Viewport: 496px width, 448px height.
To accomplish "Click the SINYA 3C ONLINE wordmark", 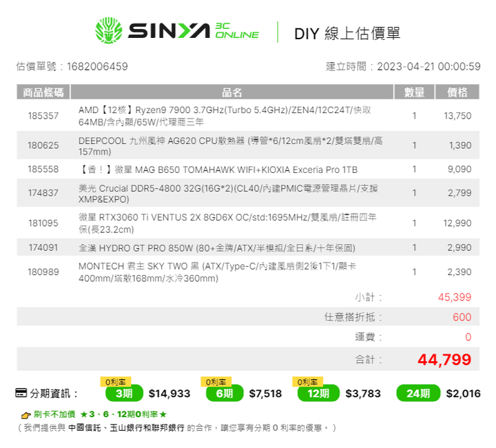I will coord(194,31).
